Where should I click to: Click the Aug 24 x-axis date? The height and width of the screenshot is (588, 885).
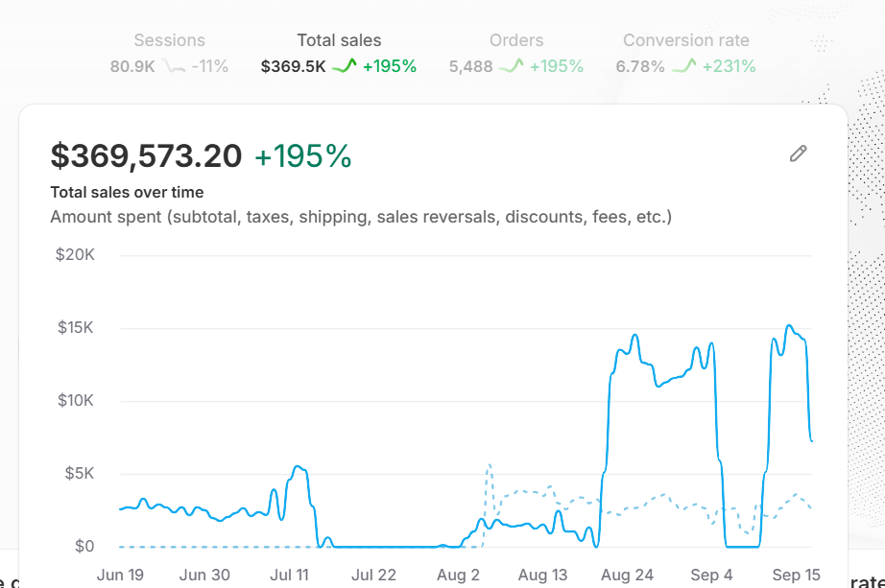click(x=627, y=575)
